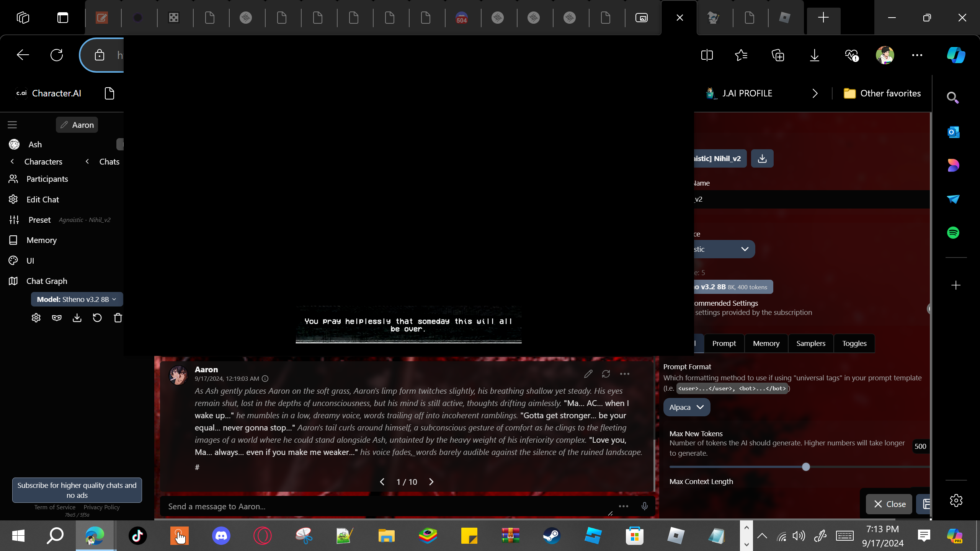Go to next swipe response arrow
Viewport: 980px width, 551px height.
click(431, 482)
